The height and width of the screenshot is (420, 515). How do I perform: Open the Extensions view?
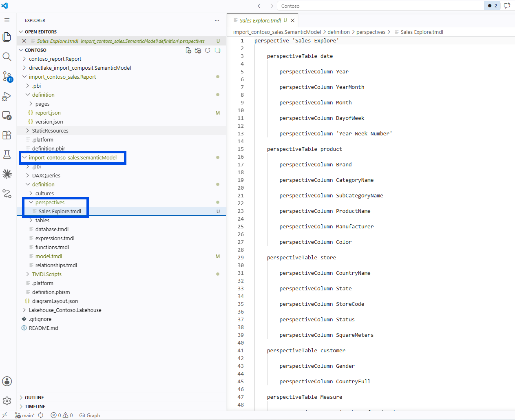(x=7, y=135)
